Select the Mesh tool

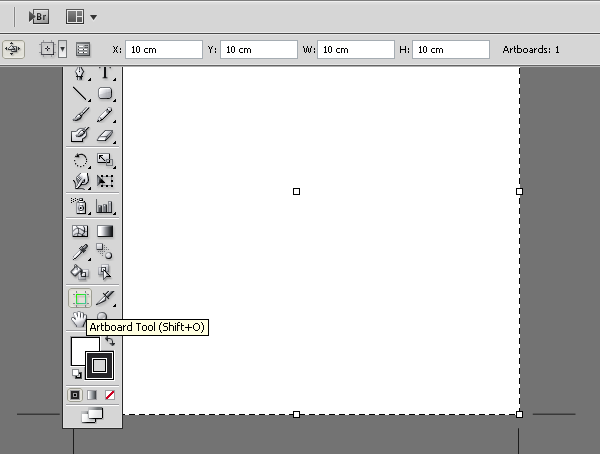[x=80, y=231]
